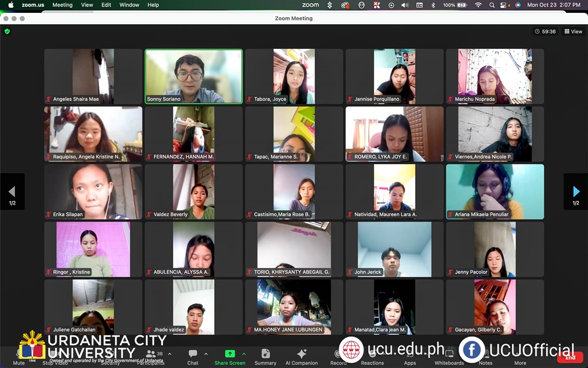Go to next gallery page arrow
Image resolution: width=588 pixels, height=368 pixels.
point(576,191)
